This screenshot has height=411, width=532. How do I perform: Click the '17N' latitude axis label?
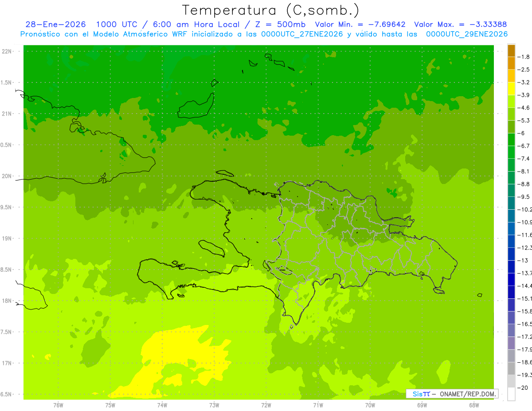(x=7, y=363)
